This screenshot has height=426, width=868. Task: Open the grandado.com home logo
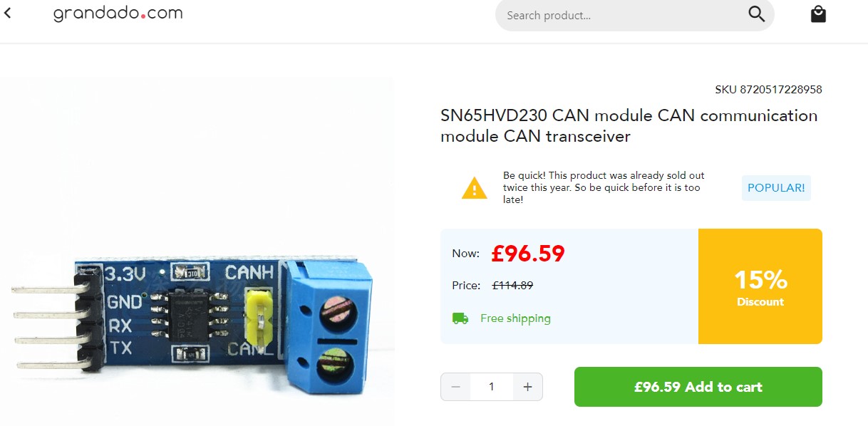(118, 14)
